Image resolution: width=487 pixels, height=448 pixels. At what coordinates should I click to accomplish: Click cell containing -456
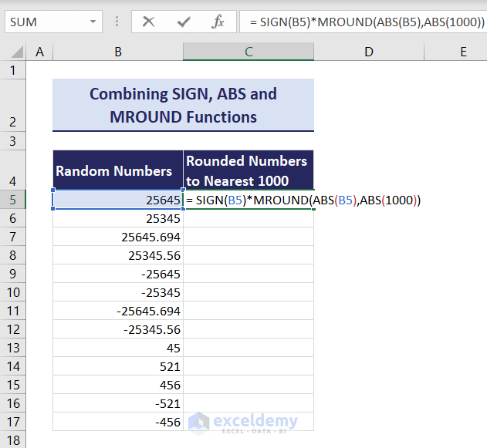point(118,422)
